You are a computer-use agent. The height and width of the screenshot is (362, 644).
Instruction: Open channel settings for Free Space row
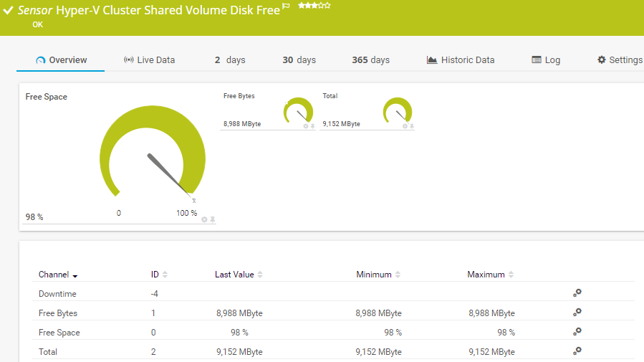click(577, 332)
